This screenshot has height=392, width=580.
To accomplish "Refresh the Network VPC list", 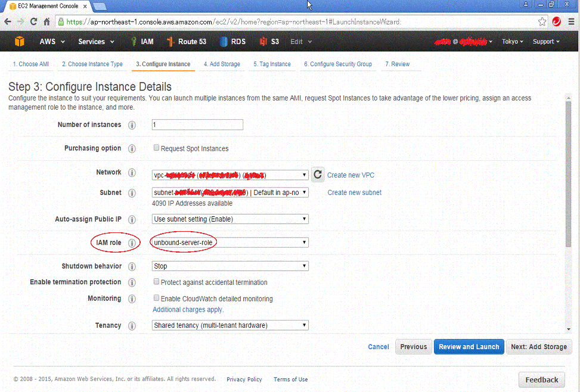I will pos(318,175).
